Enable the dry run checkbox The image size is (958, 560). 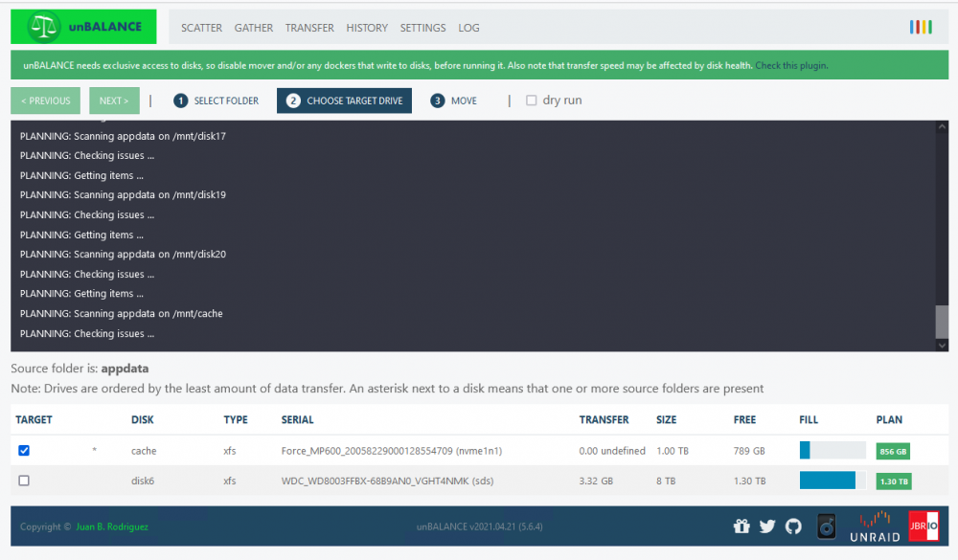coord(532,101)
